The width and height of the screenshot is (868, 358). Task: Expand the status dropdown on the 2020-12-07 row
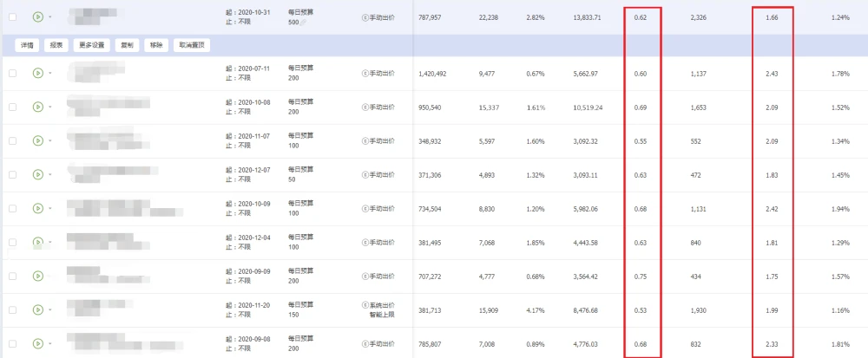(x=49, y=175)
